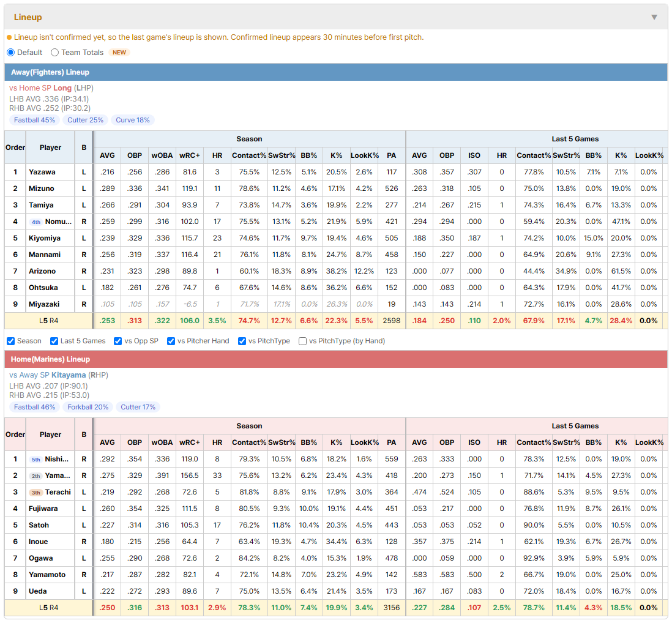Click the Fastball 45% pitch tag
This screenshot has width=672, height=623.
point(35,120)
